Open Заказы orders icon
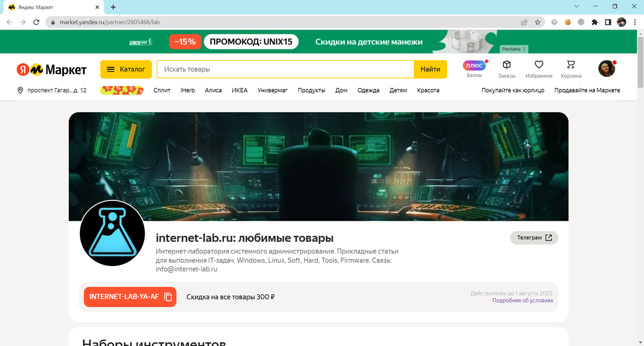The image size is (644, 346). 507,69
